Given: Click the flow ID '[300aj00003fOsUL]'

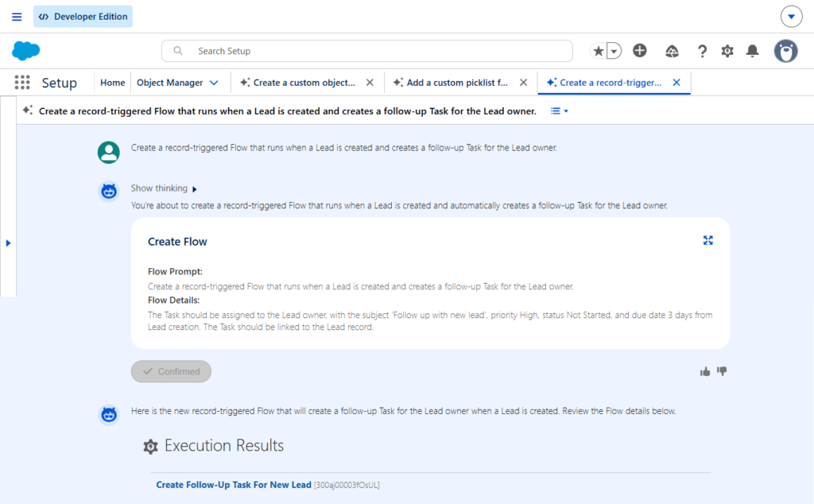Looking at the screenshot, I should click(347, 485).
